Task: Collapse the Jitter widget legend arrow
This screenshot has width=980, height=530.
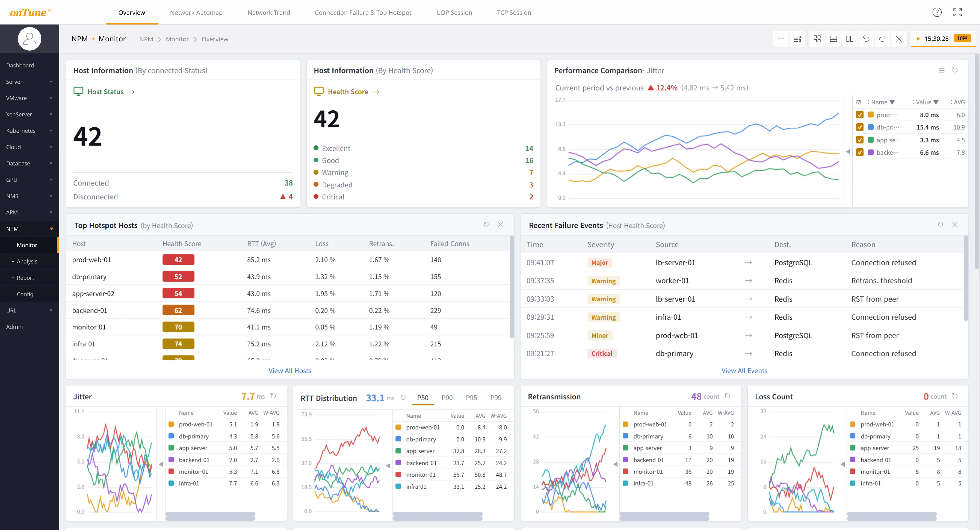Action: coord(161,464)
